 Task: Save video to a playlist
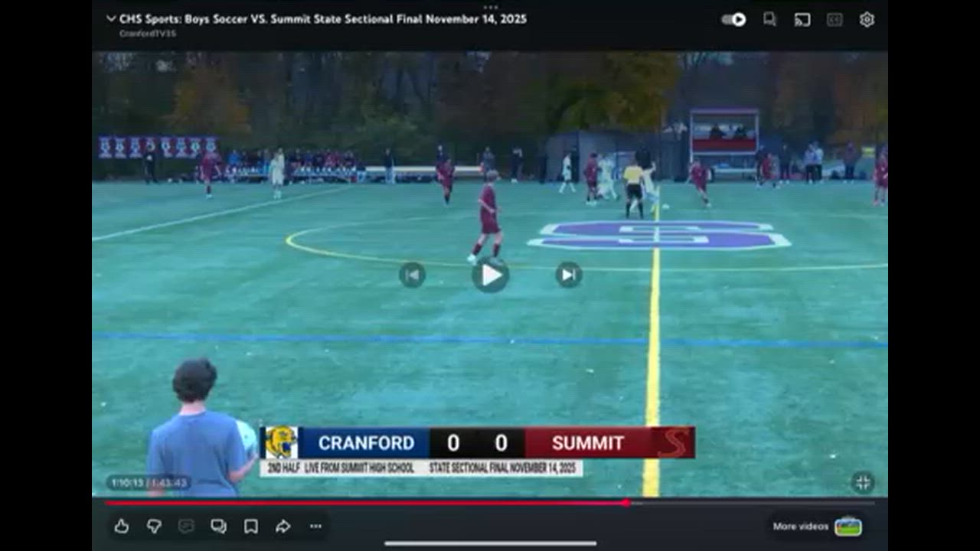(250, 526)
